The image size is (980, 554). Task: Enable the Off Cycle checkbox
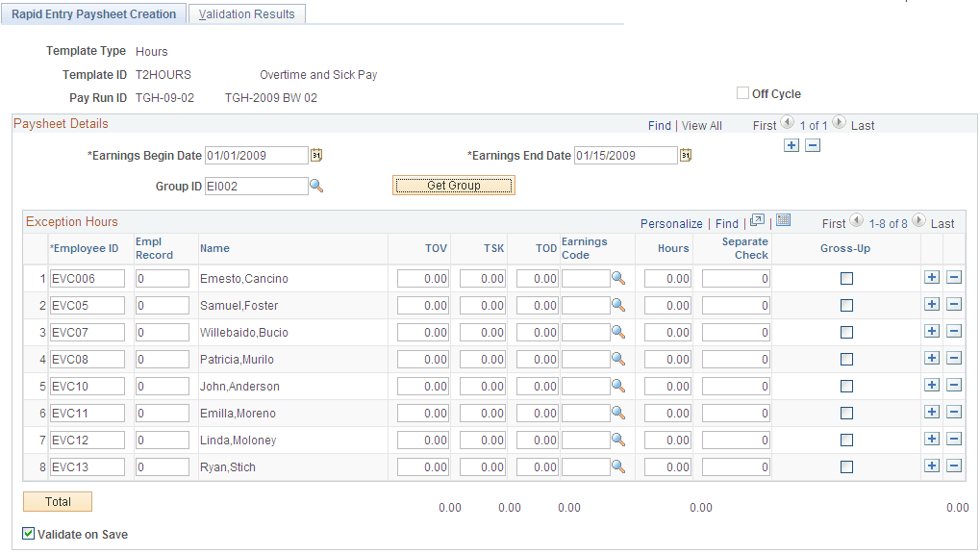point(742,93)
